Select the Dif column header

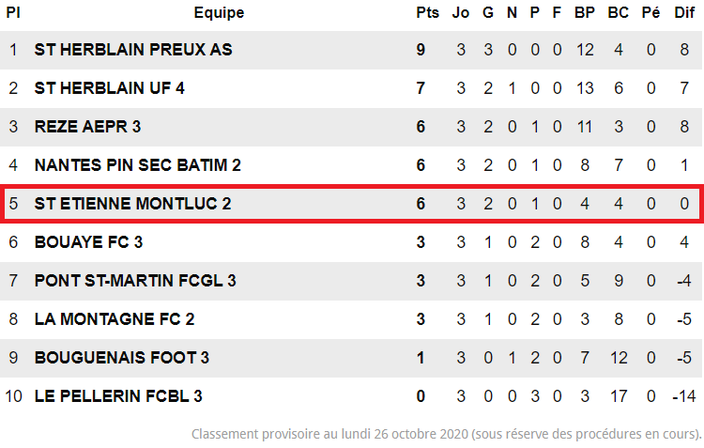click(684, 13)
